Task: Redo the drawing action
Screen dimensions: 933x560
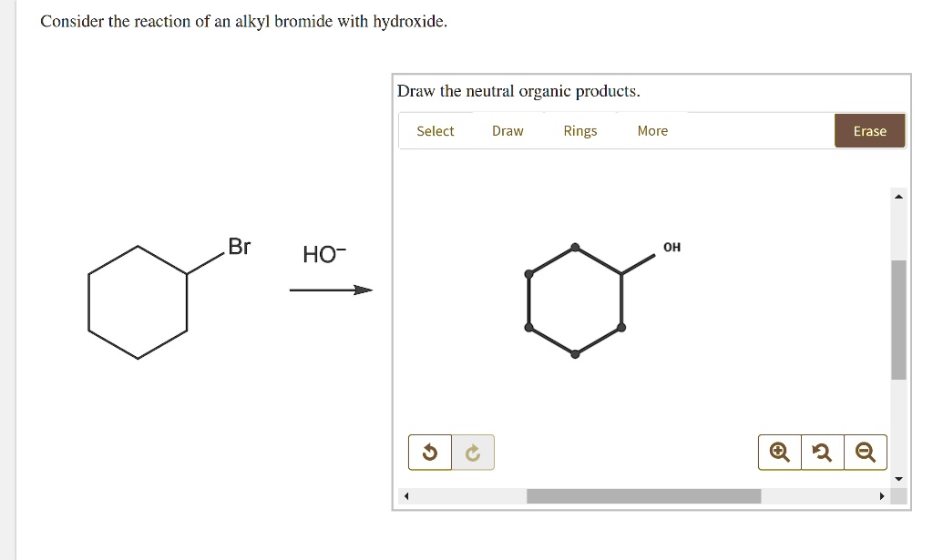Action: point(473,452)
